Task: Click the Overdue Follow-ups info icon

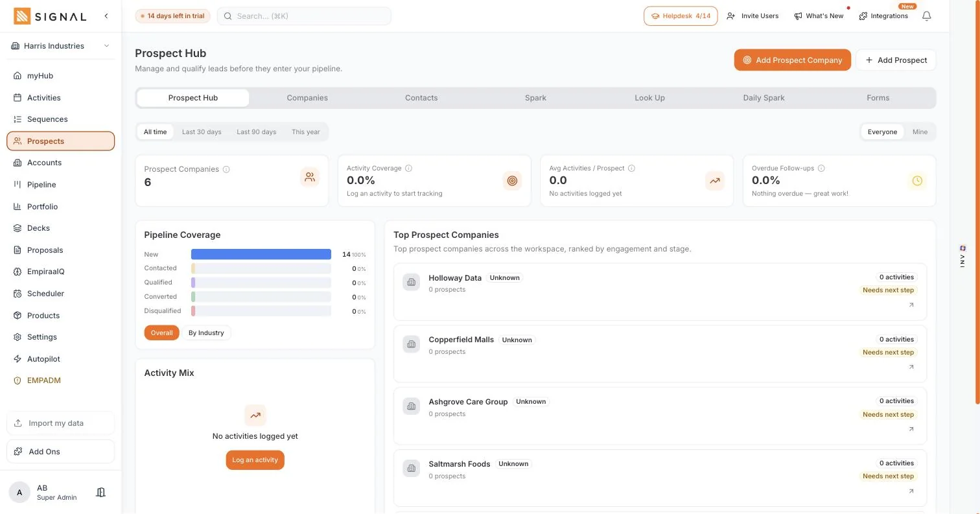Action: click(821, 168)
